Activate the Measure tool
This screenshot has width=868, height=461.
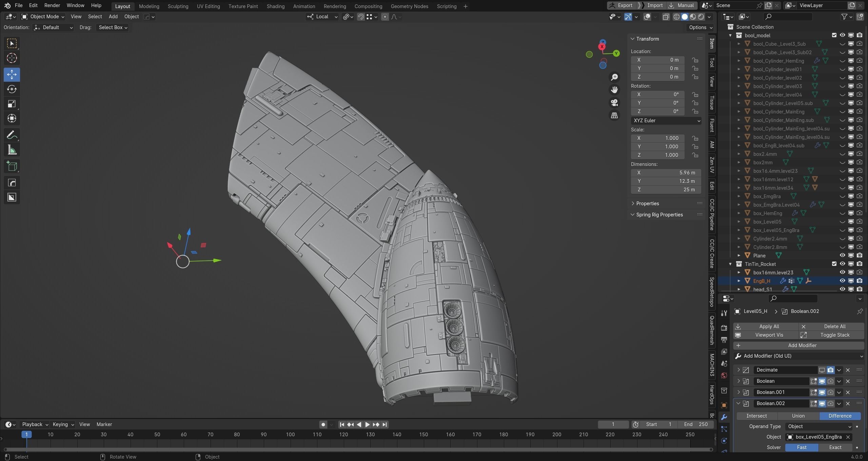tap(12, 150)
